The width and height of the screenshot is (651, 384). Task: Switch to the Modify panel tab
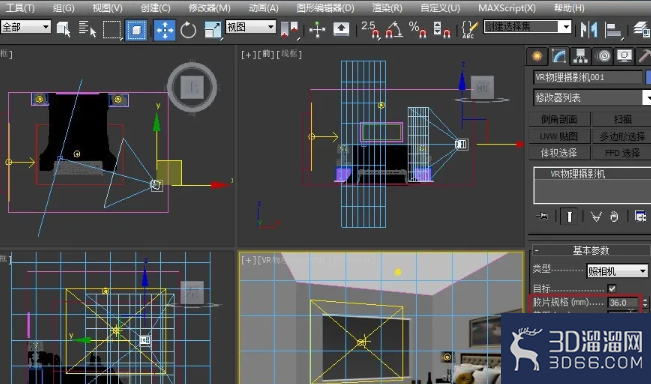click(559, 56)
